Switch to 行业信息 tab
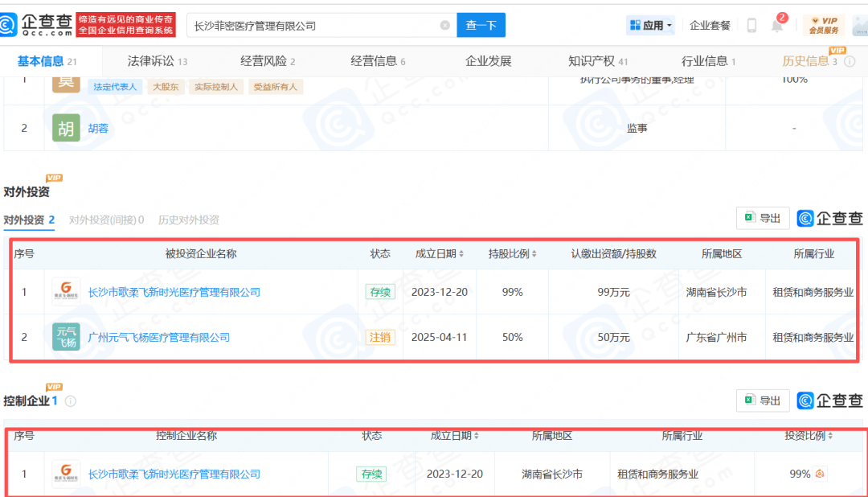This screenshot has height=497, width=868. 708,61
